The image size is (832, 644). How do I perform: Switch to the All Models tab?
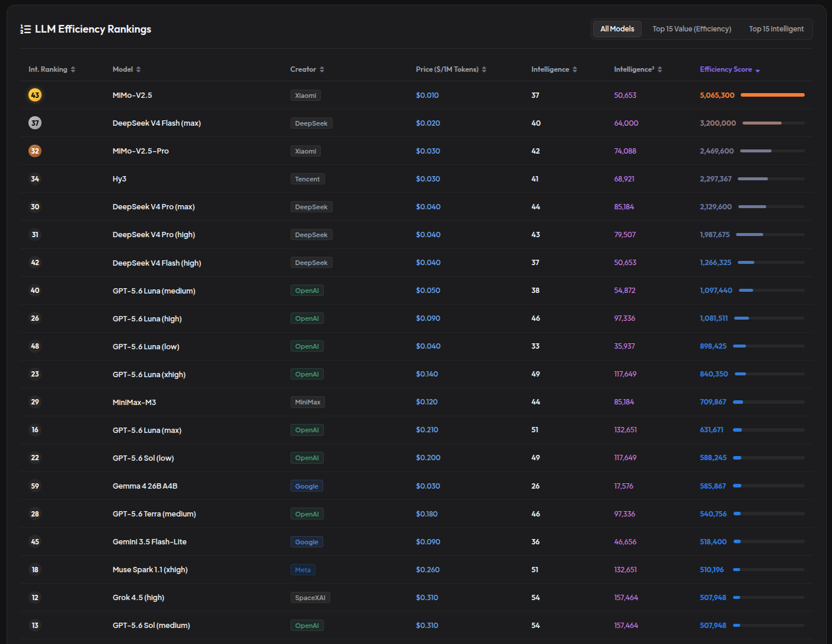click(x=617, y=29)
